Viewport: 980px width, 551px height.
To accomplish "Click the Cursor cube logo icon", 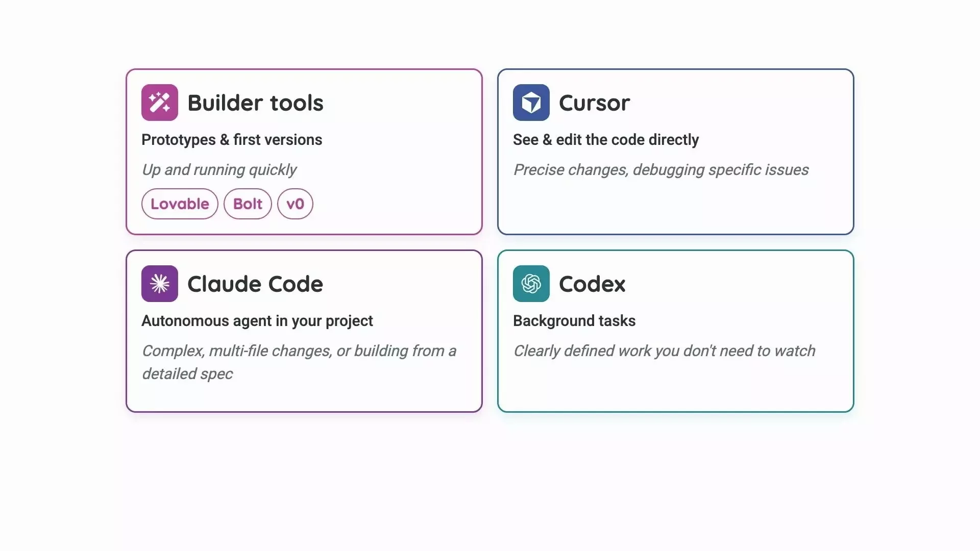I will pos(531,103).
